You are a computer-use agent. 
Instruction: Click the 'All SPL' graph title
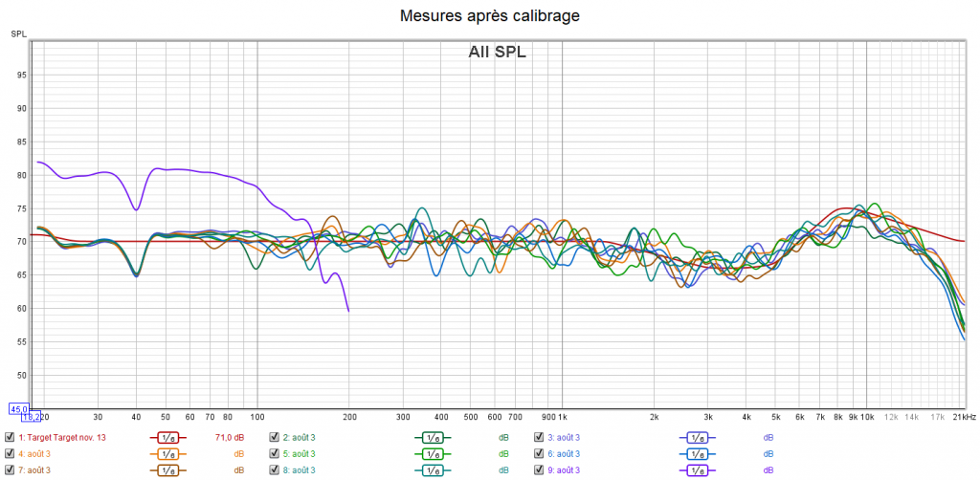pyautogui.click(x=497, y=53)
